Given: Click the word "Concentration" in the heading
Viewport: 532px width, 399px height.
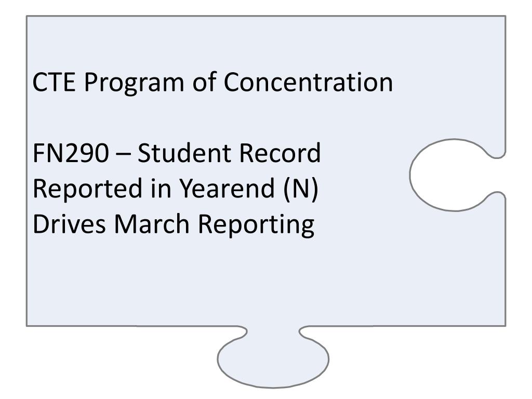Looking at the screenshot, I should coord(308,82).
